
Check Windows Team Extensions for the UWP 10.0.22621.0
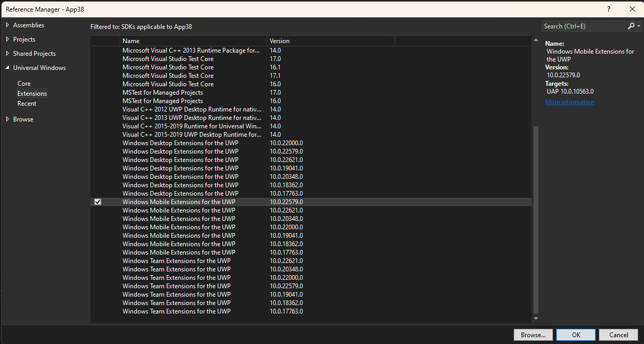[97, 260]
